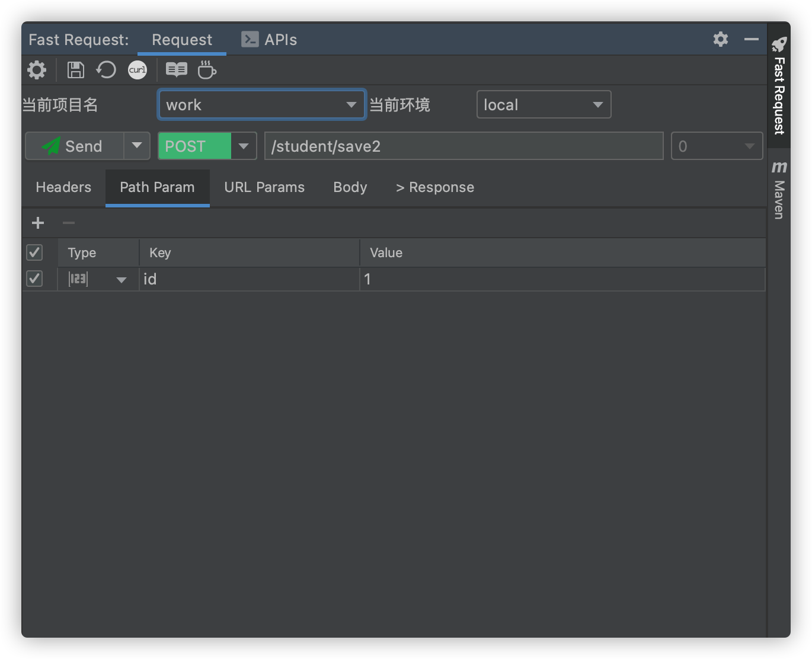Screen dimensions: 812x659
Task: Open tool window gear options in header
Action: 720,39
